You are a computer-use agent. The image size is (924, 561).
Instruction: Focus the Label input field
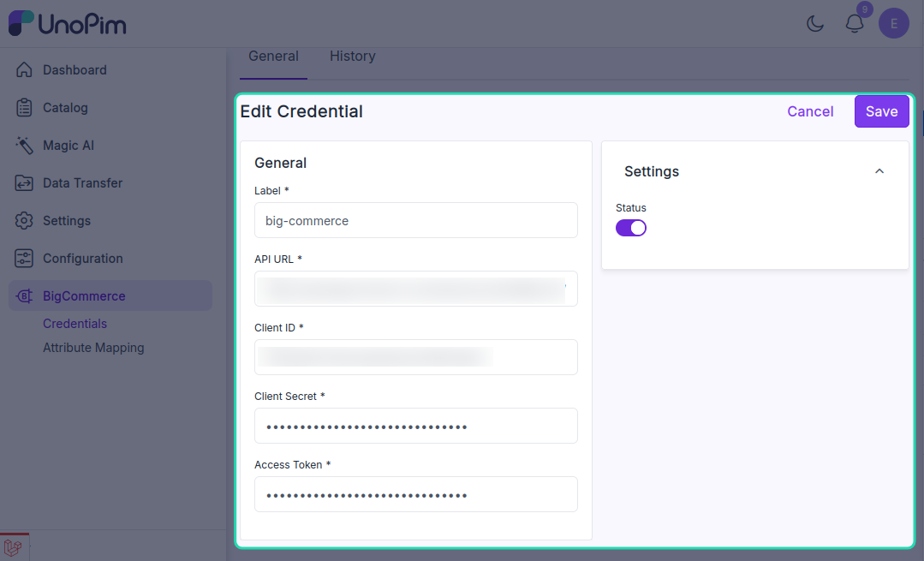(x=416, y=220)
